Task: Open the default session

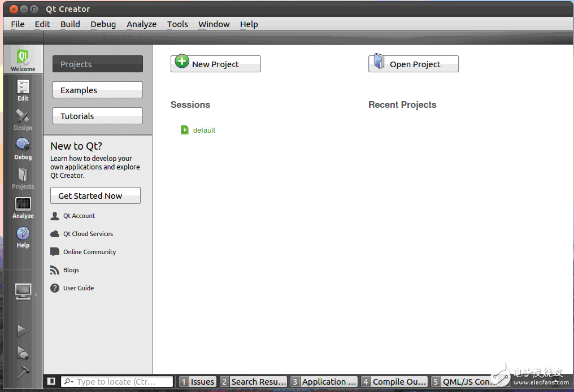Action: pos(204,130)
